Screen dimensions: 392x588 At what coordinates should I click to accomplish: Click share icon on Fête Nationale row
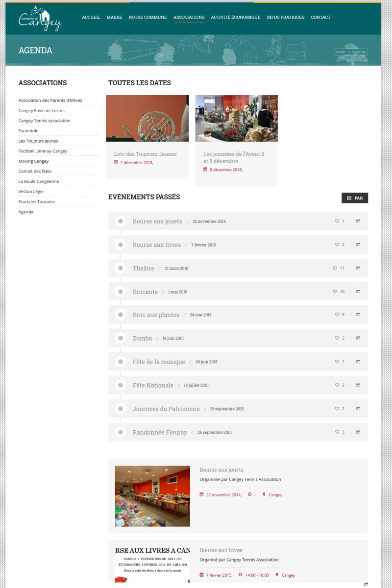358,385
